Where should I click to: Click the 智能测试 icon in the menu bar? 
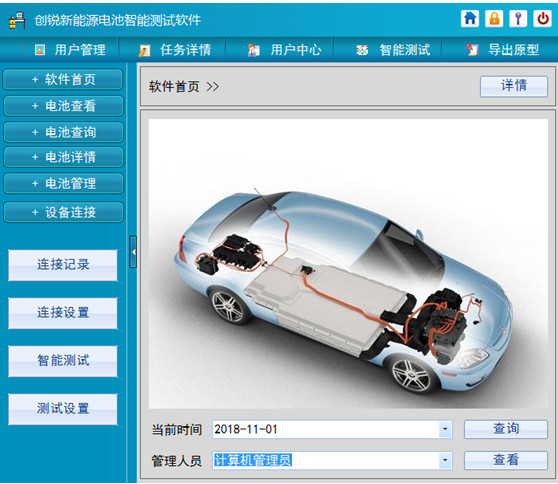pos(362,50)
